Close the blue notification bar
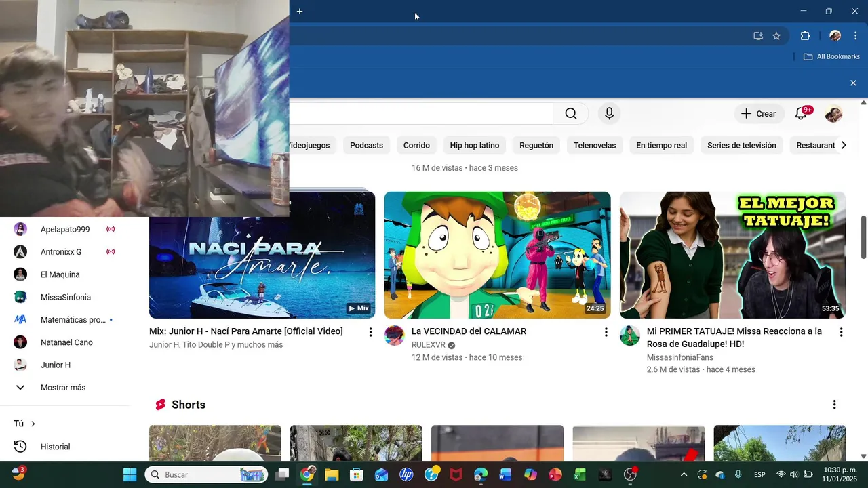 pyautogui.click(x=853, y=83)
